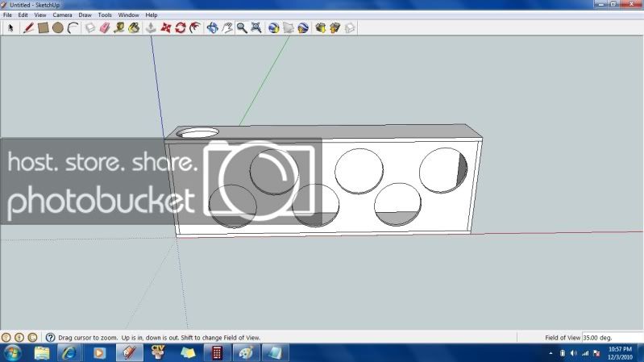Open the Get Models warehouse icon

pos(320,28)
